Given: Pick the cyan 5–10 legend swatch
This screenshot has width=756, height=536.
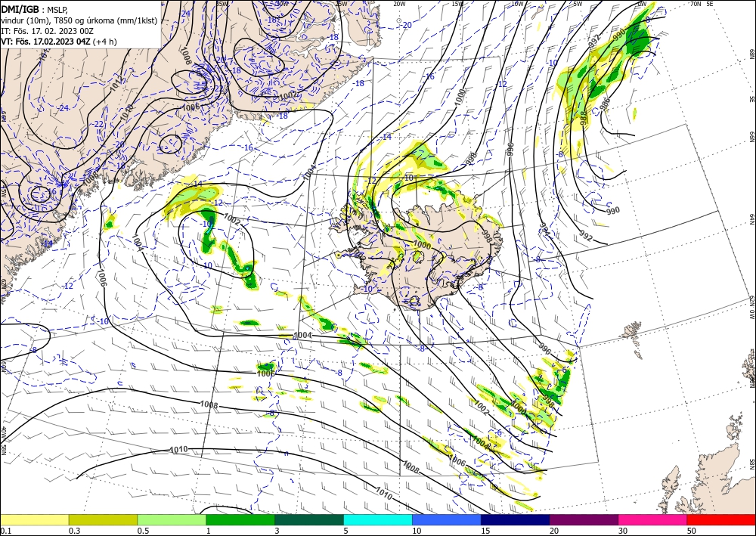Looking at the screenshot, I should 378,519.
